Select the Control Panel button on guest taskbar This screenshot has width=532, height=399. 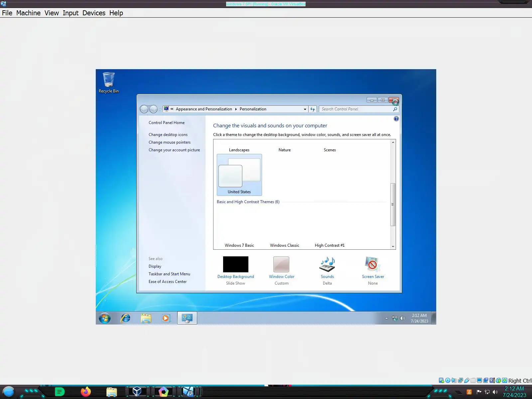(187, 318)
